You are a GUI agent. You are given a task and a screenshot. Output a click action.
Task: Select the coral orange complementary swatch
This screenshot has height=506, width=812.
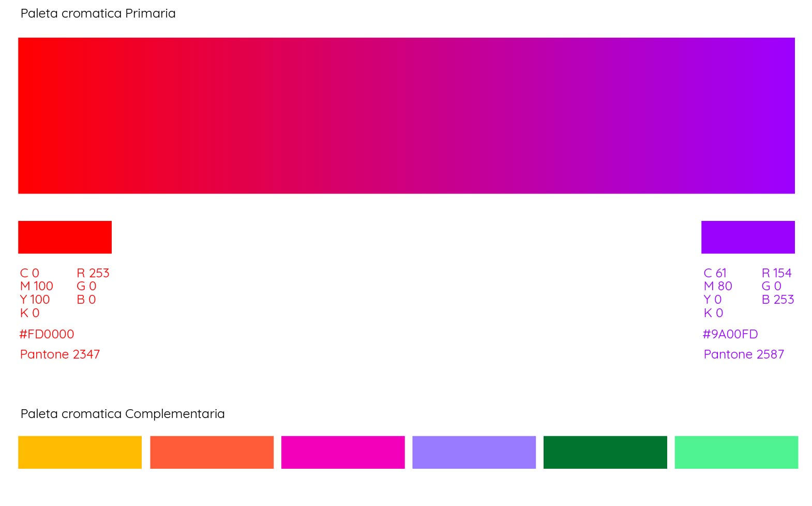pyautogui.click(x=212, y=452)
